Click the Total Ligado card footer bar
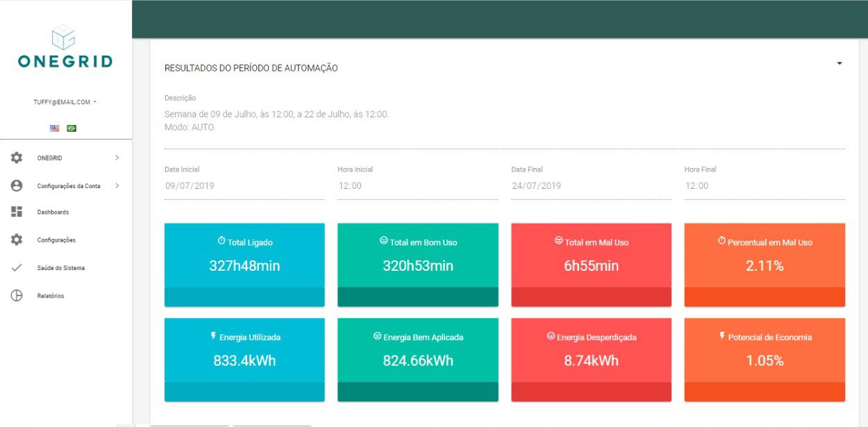The width and height of the screenshot is (868, 427). 244,296
